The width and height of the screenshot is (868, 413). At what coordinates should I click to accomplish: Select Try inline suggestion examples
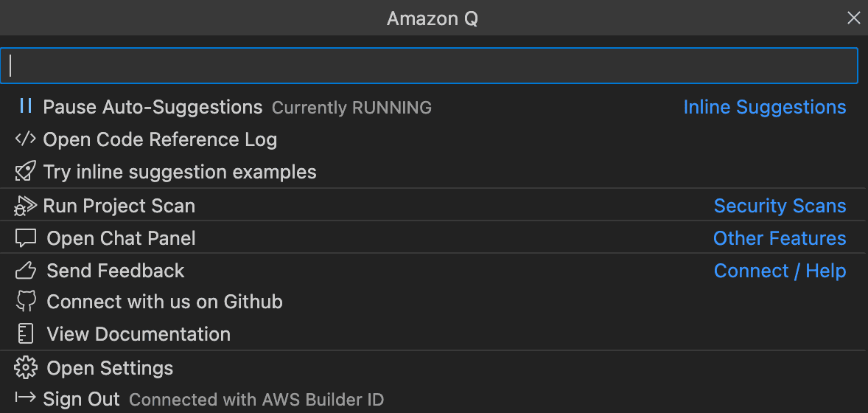(180, 172)
